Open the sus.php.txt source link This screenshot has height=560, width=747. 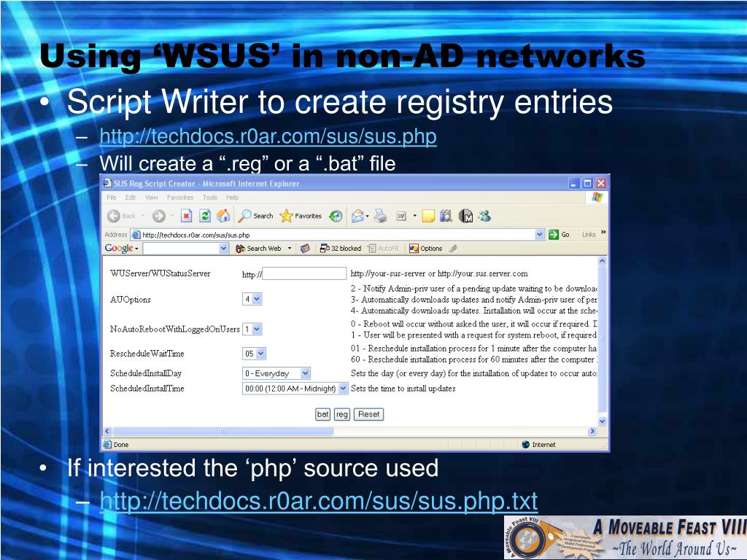coord(319,501)
